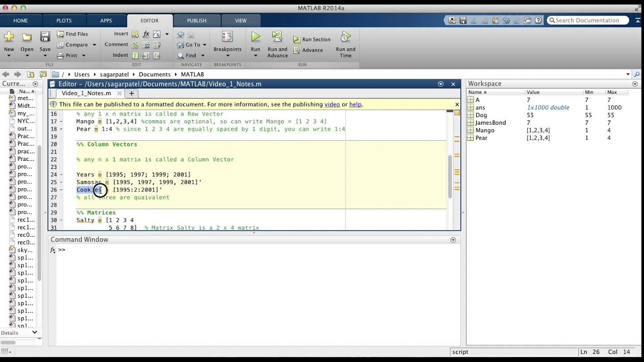Click the Advance button
Viewport: 644px width, 362px height.
tap(308, 50)
